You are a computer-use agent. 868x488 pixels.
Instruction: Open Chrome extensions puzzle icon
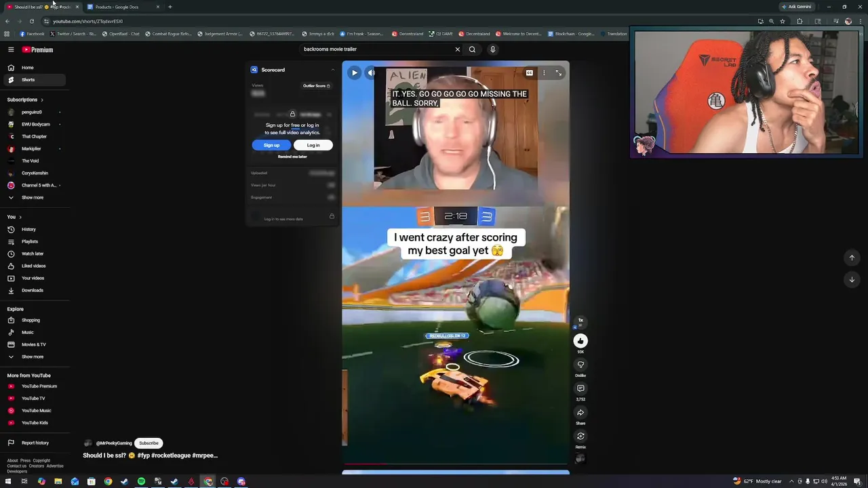pos(800,21)
